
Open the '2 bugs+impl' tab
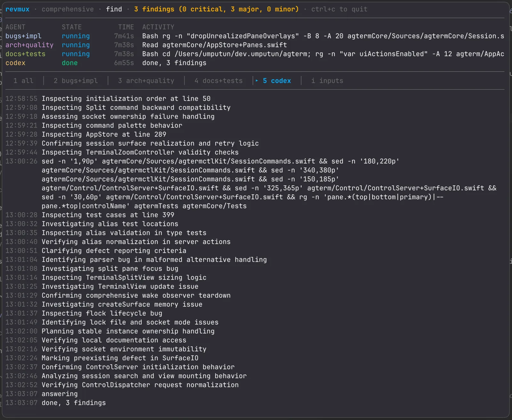pyautogui.click(x=76, y=81)
